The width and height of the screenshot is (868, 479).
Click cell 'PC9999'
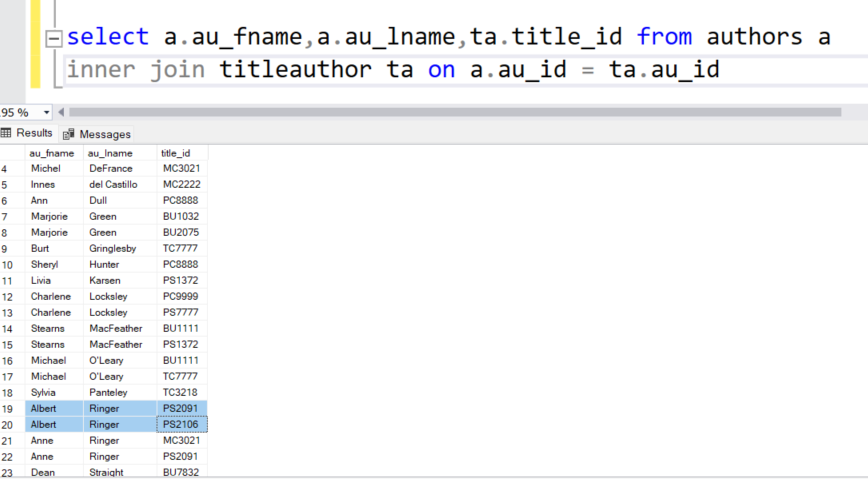tap(182, 297)
